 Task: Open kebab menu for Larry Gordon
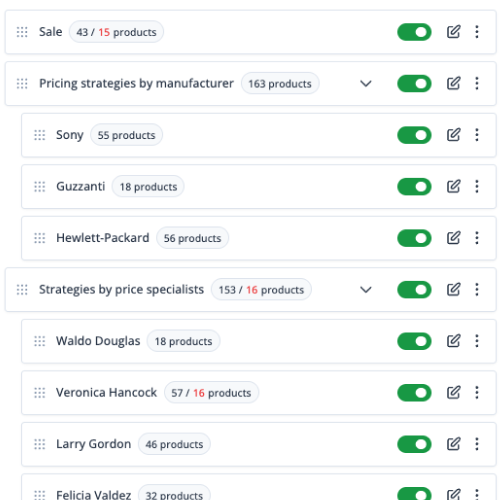pyautogui.click(x=477, y=444)
